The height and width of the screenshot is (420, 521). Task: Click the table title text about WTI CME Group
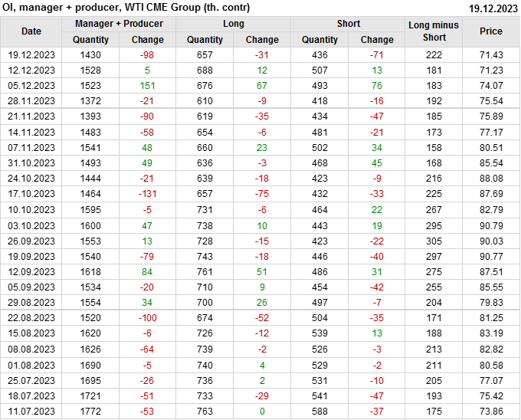click(126, 8)
